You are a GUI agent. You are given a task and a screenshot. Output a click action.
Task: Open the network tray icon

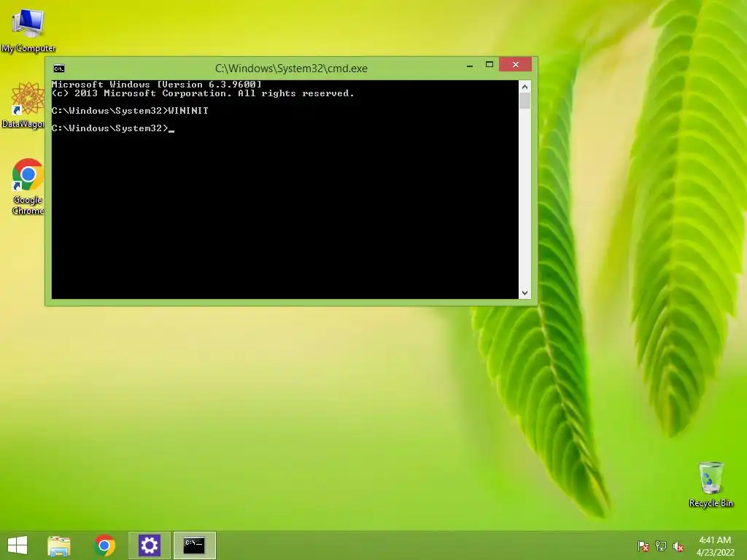[x=661, y=545]
